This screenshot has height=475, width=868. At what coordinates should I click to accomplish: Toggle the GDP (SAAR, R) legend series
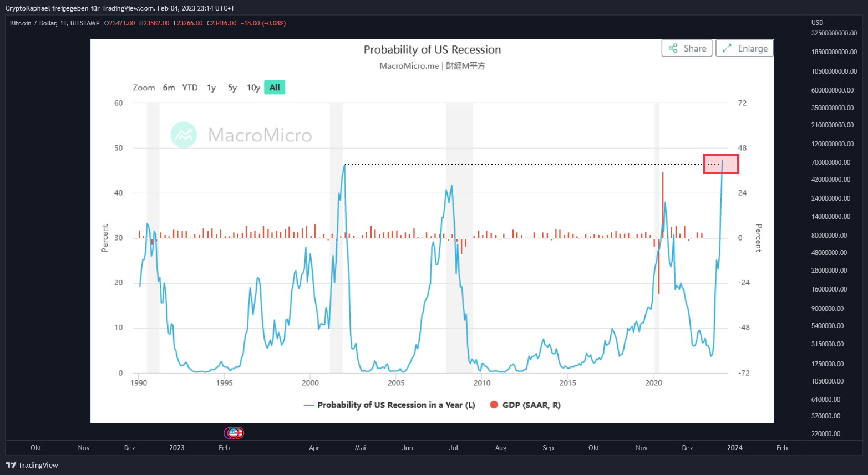tap(525, 405)
